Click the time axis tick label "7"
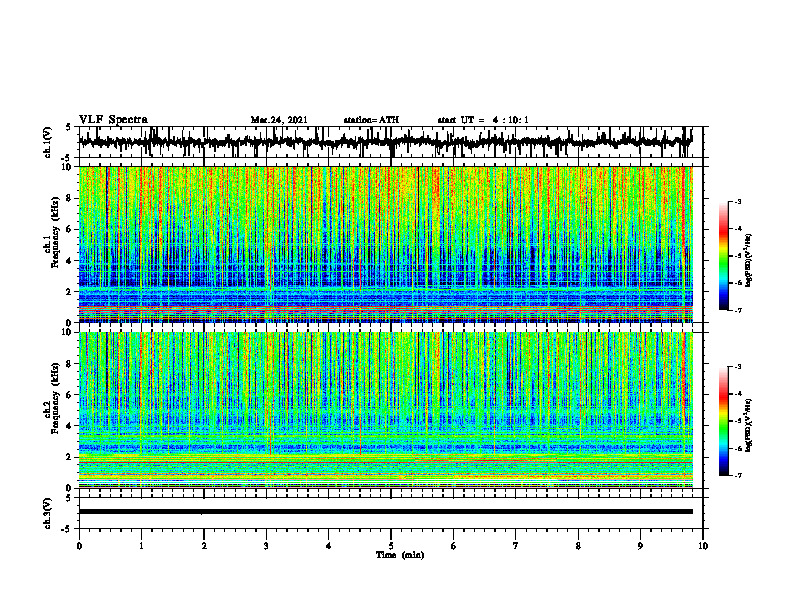The height and width of the screenshot is (612, 792). coord(516,546)
